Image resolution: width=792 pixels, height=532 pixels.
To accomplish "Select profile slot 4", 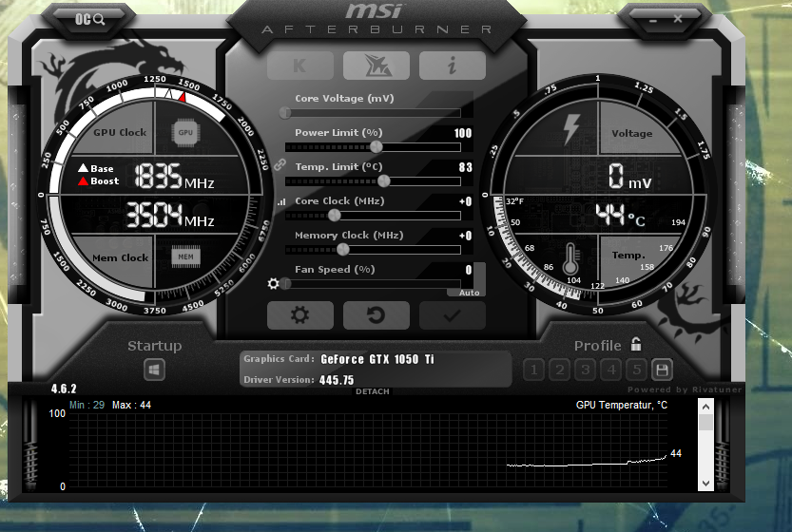I will coord(611,370).
